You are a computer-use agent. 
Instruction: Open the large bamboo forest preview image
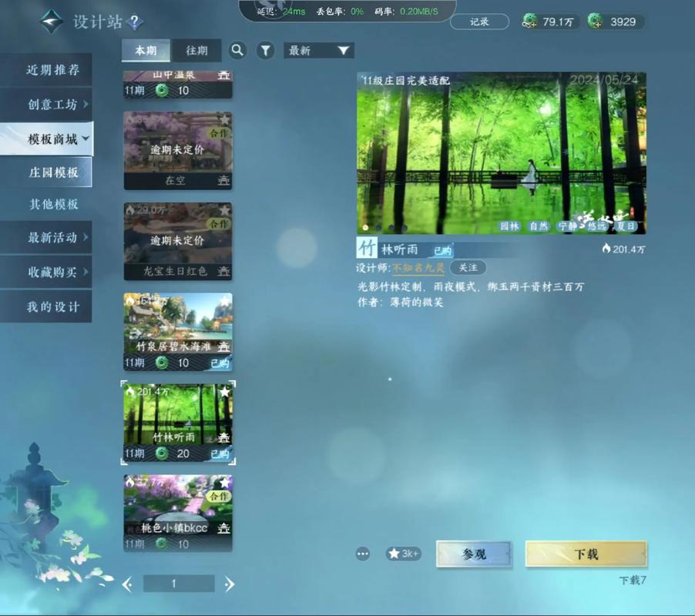[502, 152]
